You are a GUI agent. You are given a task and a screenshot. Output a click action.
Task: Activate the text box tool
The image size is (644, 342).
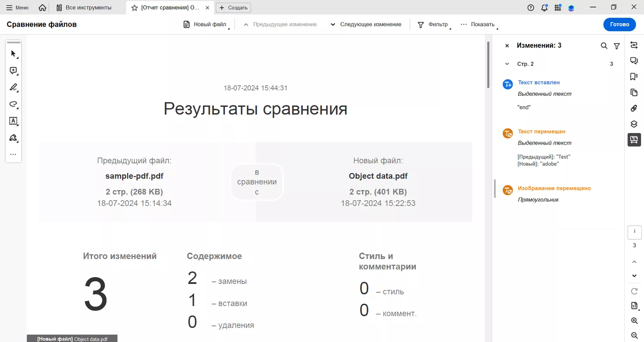(13, 121)
